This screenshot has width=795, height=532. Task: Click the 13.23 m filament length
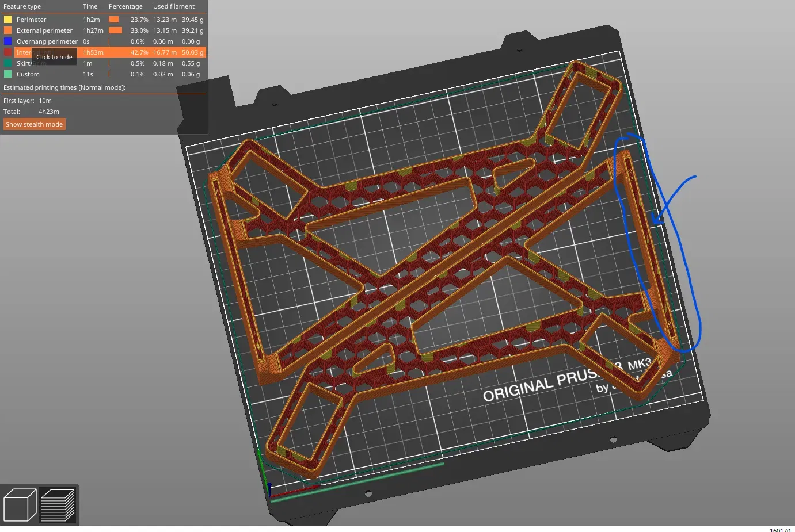coord(165,20)
